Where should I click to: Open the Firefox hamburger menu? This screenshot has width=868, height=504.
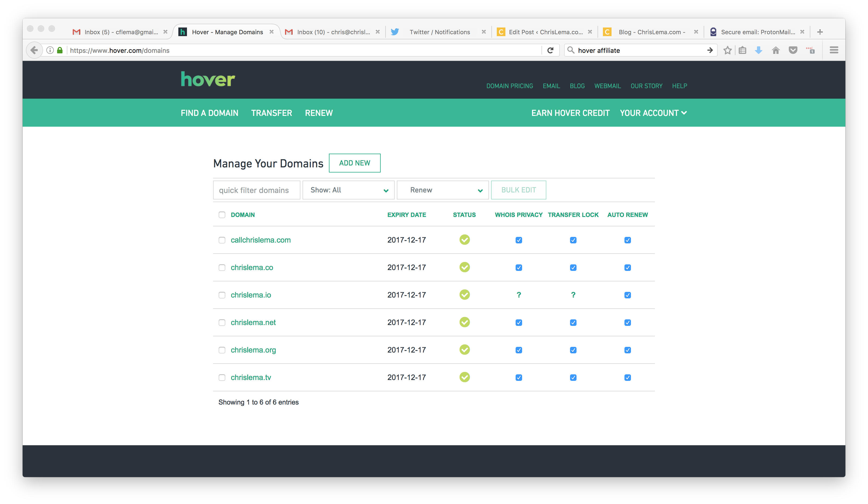click(834, 50)
